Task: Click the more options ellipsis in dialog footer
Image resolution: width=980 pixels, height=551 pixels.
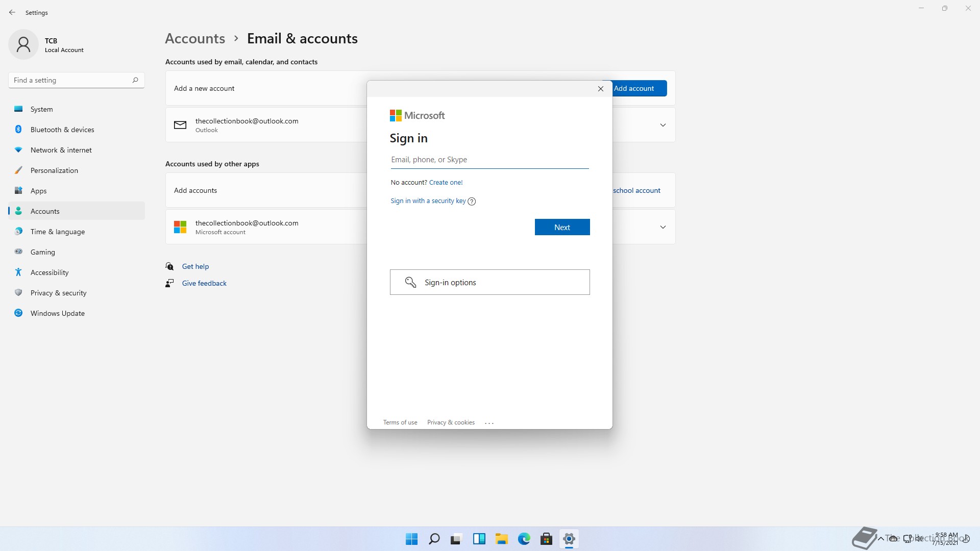Action: pyautogui.click(x=489, y=422)
